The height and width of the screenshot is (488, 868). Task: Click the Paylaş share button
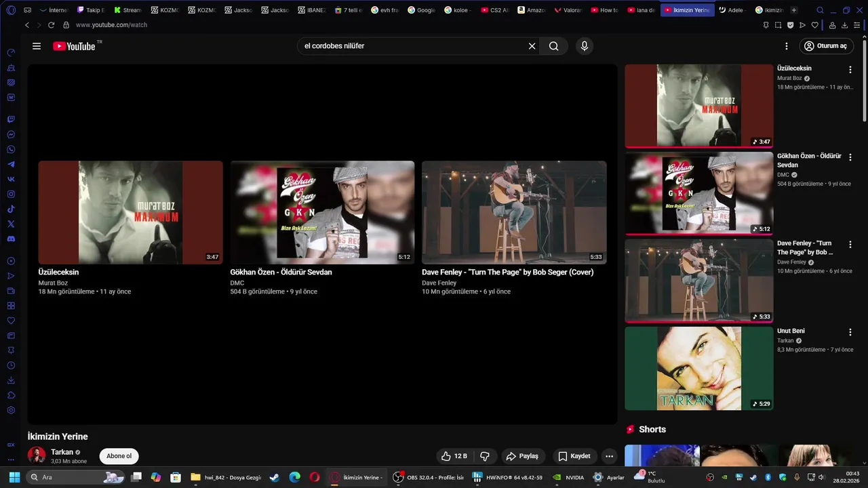point(523,456)
